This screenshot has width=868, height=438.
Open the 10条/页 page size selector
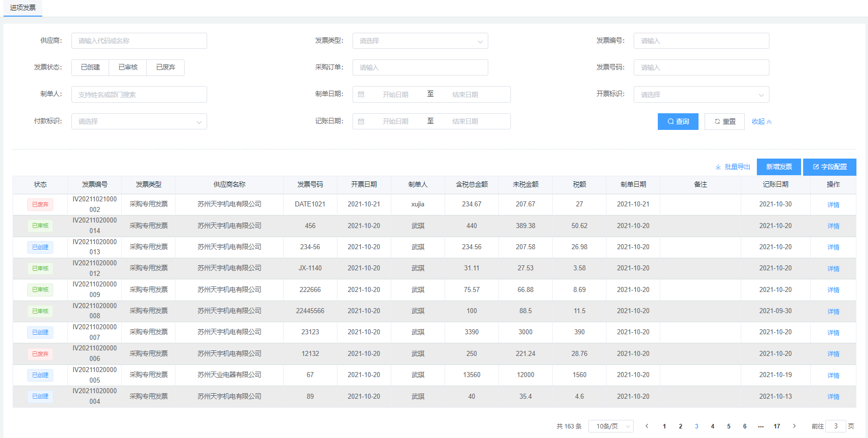pyautogui.click(x=611, y=426)
